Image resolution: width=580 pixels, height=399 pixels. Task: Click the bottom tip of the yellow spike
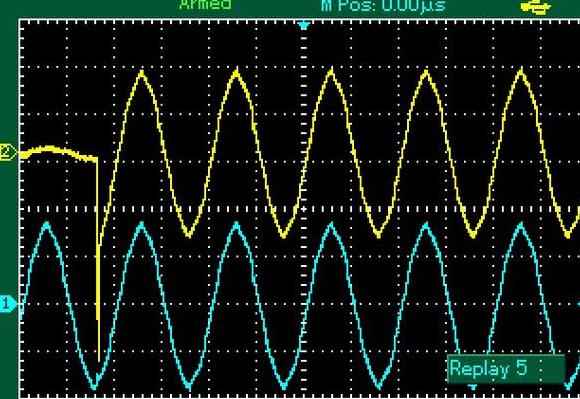99,359
